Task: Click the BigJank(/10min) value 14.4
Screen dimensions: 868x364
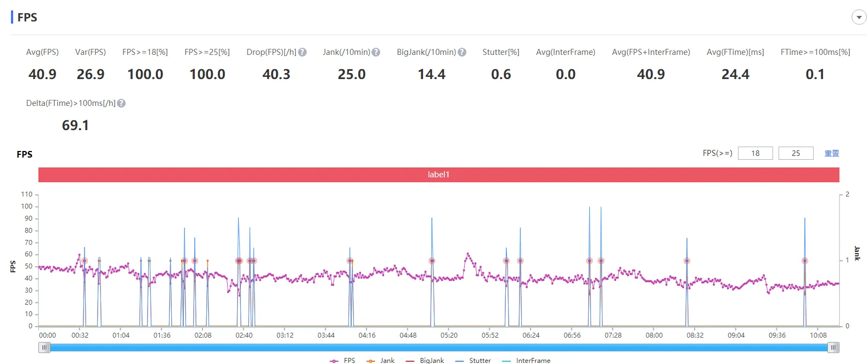Action: click(x=432, y=74)
